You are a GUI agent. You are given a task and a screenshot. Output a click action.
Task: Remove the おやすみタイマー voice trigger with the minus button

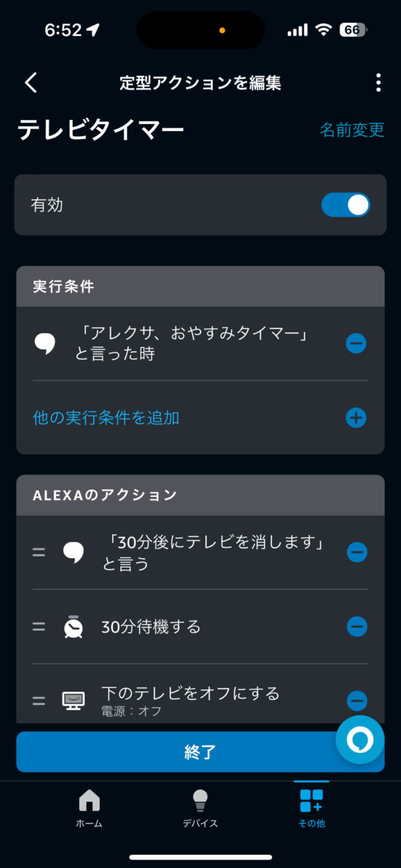356,343
